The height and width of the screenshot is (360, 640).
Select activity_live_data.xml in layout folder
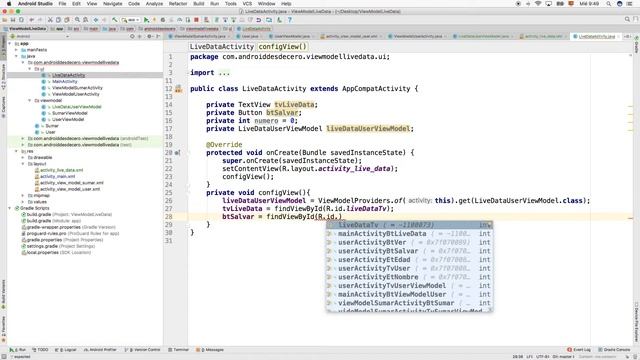click(61, 170)
